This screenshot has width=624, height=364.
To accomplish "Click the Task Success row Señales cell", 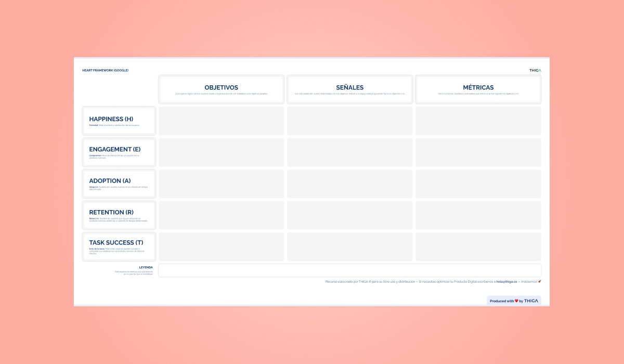I will [350, 246].
